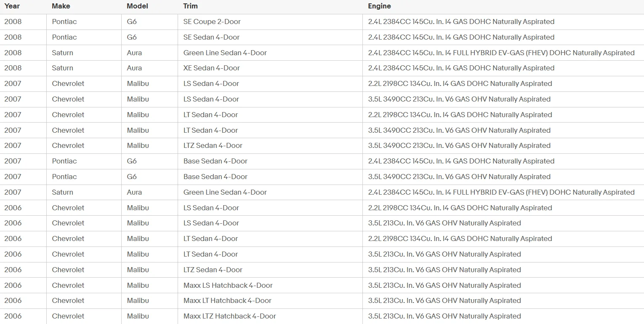This screenshot has height=324, width=644.
Task: Select "2008" in the SE Coupe 2-Door row
Action: [x=13, y=21]
